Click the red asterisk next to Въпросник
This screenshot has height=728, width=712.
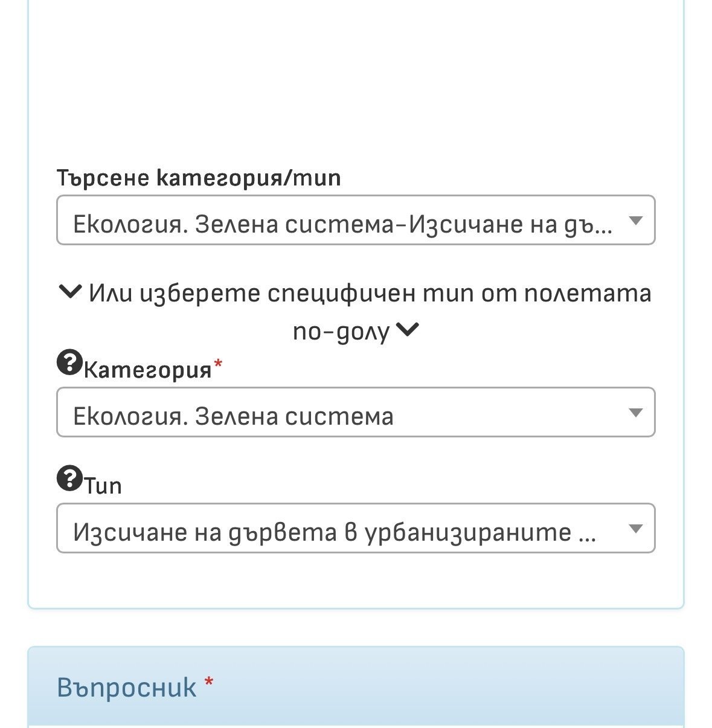click(209, 683)
